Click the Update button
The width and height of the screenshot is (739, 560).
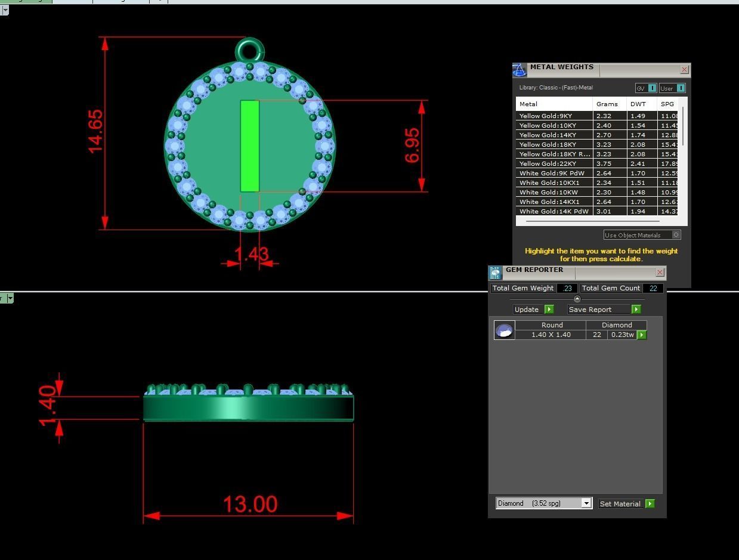(529, 310)
